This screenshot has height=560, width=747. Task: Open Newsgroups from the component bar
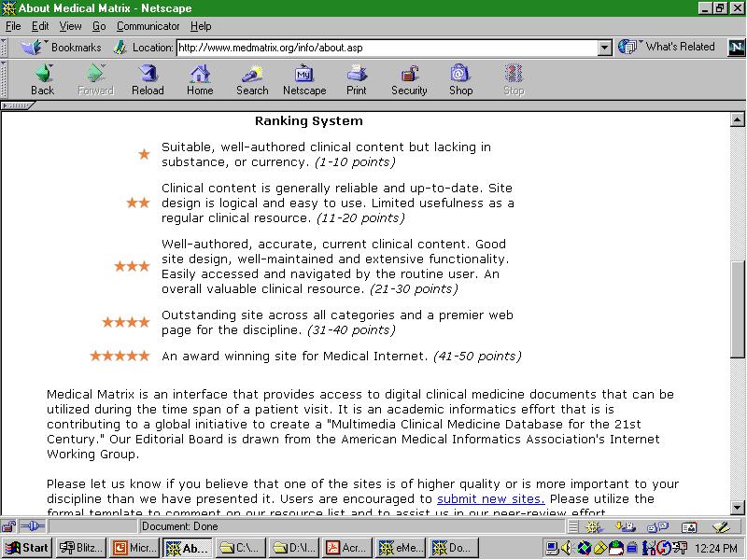click(x=658, y=526)
